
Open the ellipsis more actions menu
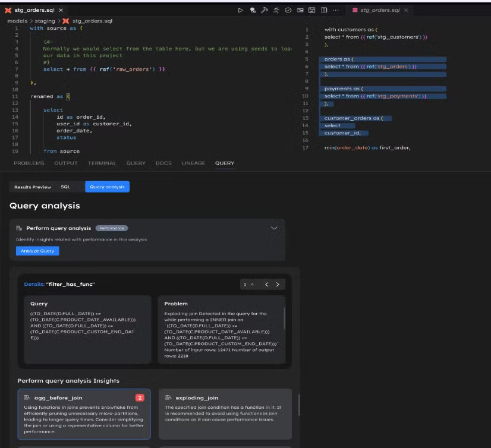tap(337, 10)
